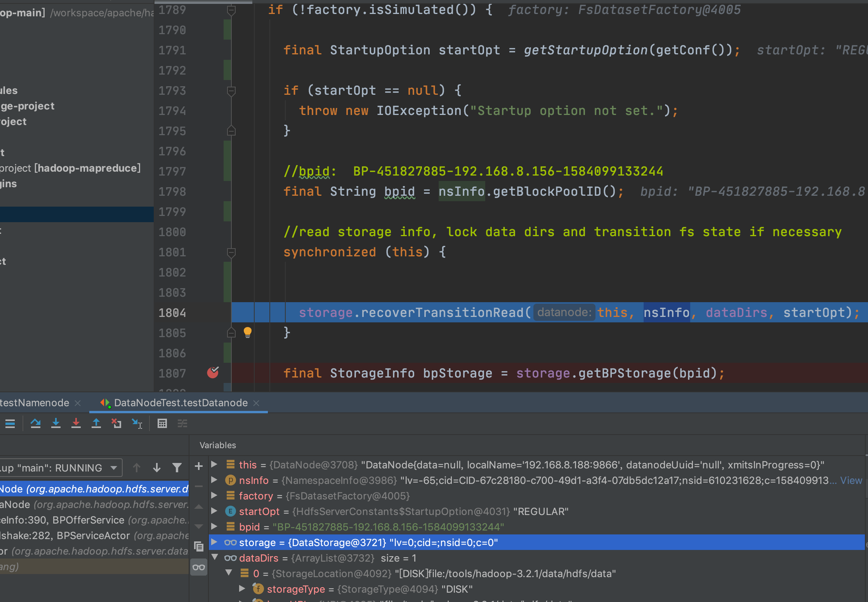Select the DataNodeTest.testDatanode tab
Screen dimensions: 868x602
(x=181, y=403)
